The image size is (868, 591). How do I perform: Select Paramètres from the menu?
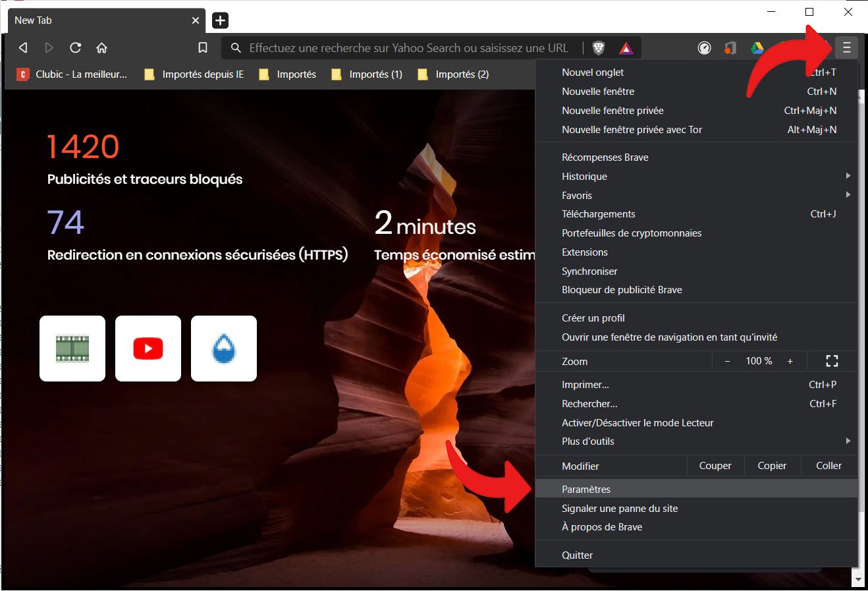(585, 488)
